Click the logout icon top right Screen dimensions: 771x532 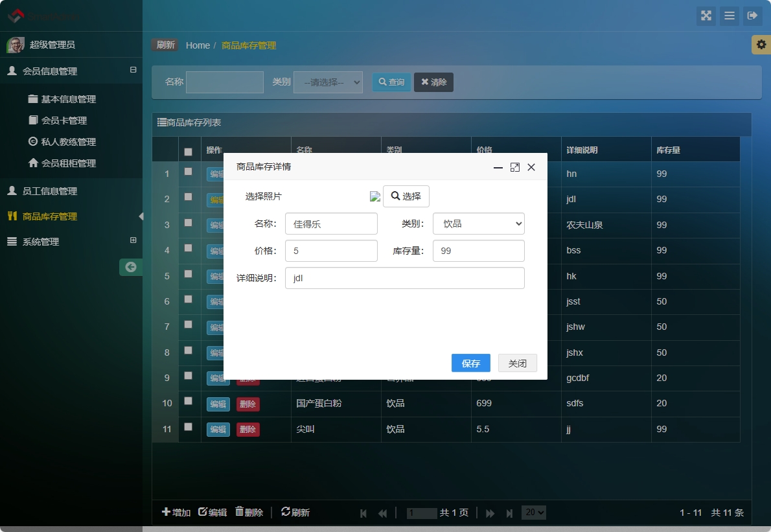pyautogui.click(x=753, y=16)
